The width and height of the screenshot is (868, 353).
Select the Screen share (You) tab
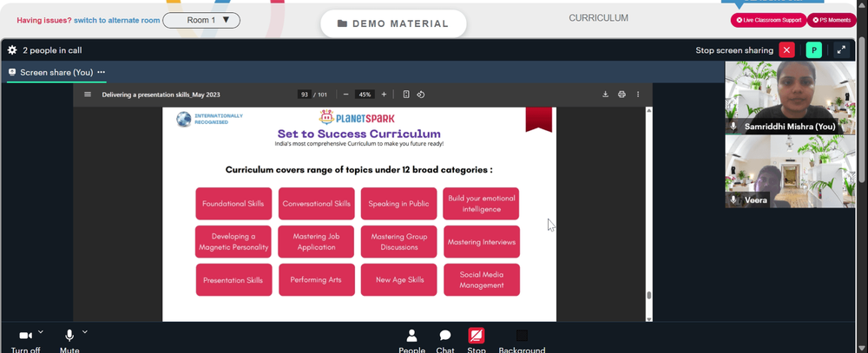[x=56, y=73]
